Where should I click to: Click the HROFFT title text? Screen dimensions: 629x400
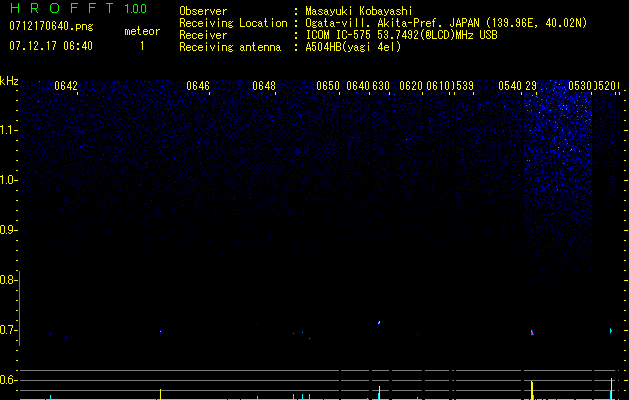point(62,8)
